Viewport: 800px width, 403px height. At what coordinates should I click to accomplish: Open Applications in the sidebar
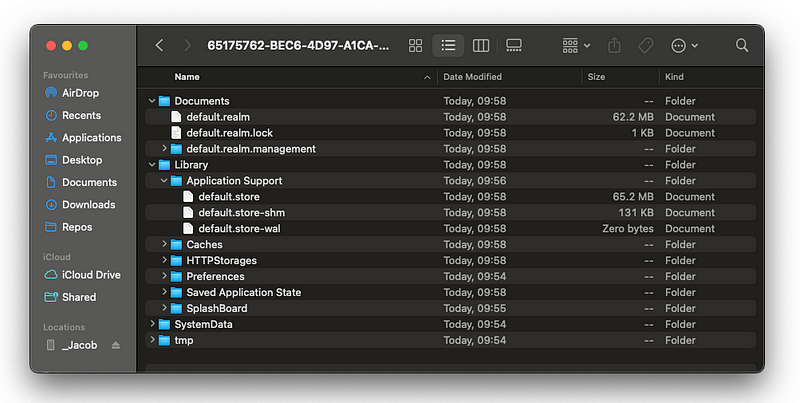[x=91, y=138]
